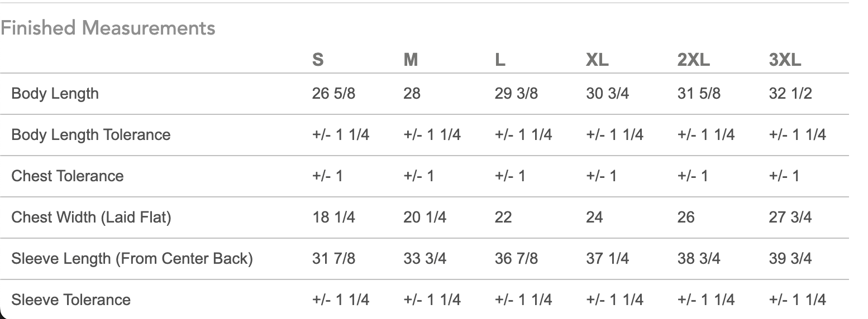Select the 2XL size column header

[x=693, y=60]
